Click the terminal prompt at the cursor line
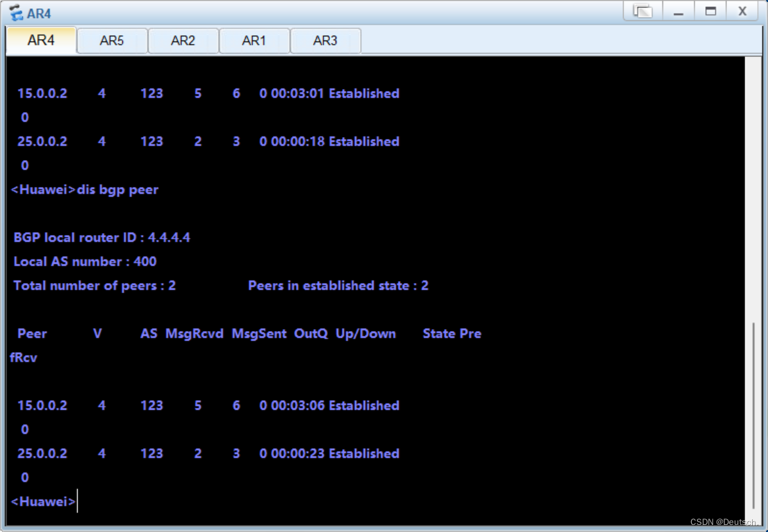The height and width of the screenshot is (532, 768). (43, 502)
